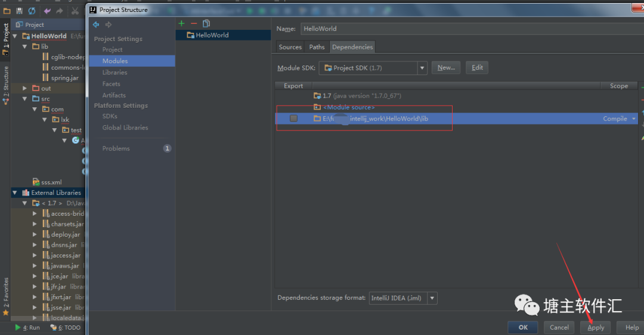Switch to the Paths tab
644x335 pixels.
(x=317, y=47)
